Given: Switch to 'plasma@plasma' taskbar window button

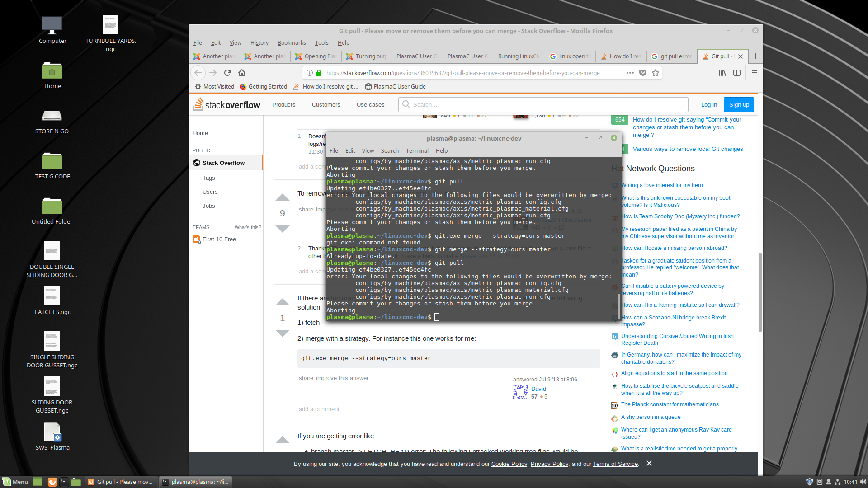Looking at the screenshot, I should (x=196, y=482).
